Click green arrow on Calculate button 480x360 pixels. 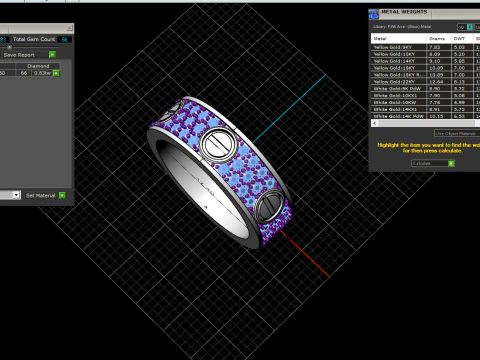coord(451,163)
